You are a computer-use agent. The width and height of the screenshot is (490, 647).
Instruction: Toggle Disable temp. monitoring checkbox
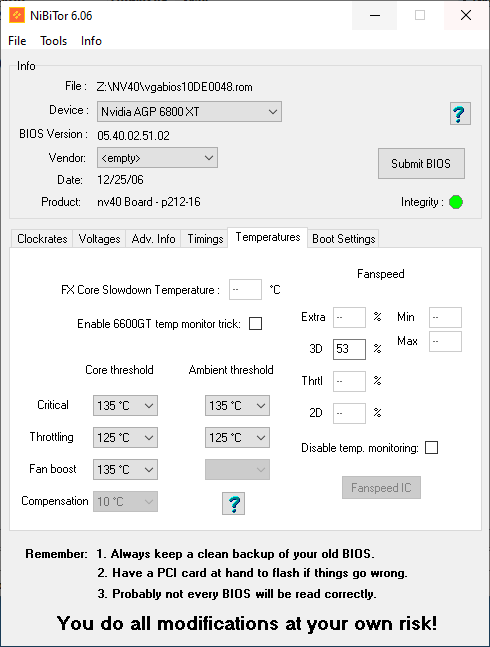[431, 448]
